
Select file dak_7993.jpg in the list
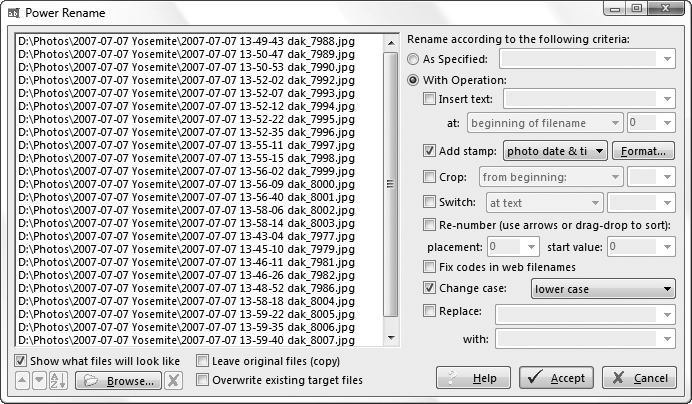pyautogui.click(x=187, y=93)
